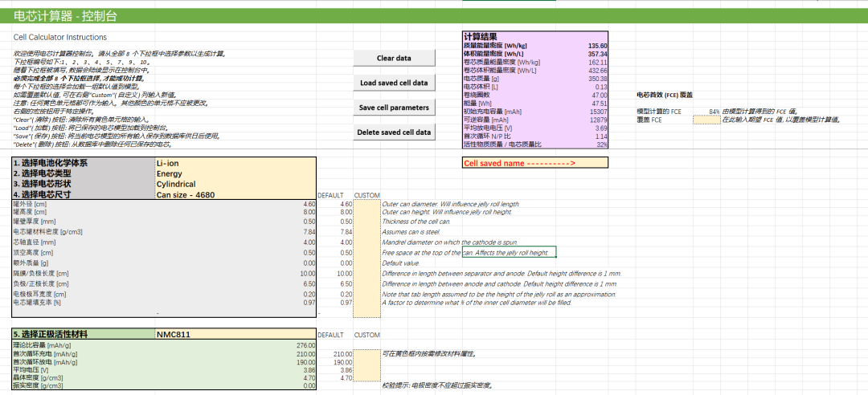This screenshot has height=395, width=868.
Task: Select the 卷芯质量能量密度 value 162.11
Action: pyautogui.click(x=599, y=63)
